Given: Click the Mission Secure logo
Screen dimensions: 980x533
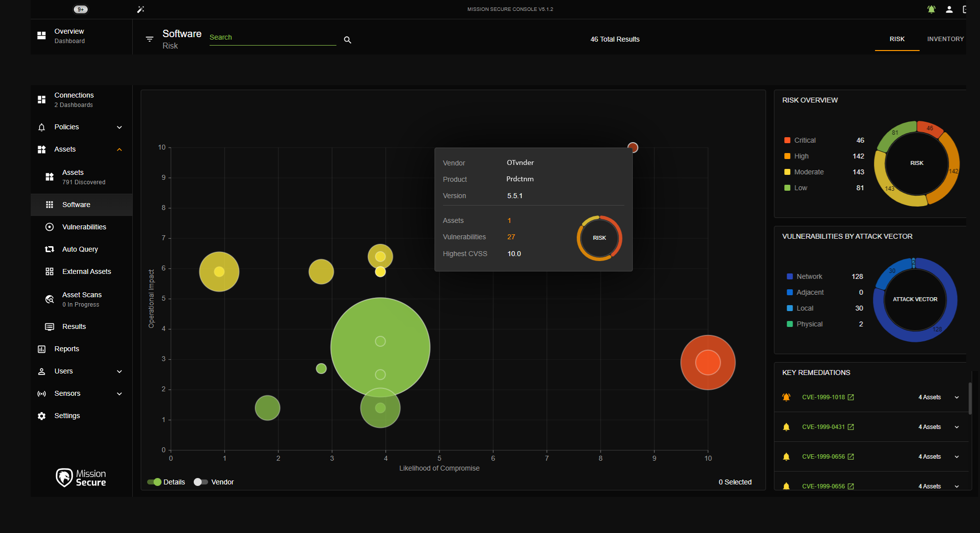Looking at the screenshot, I should tap(81, 478).
